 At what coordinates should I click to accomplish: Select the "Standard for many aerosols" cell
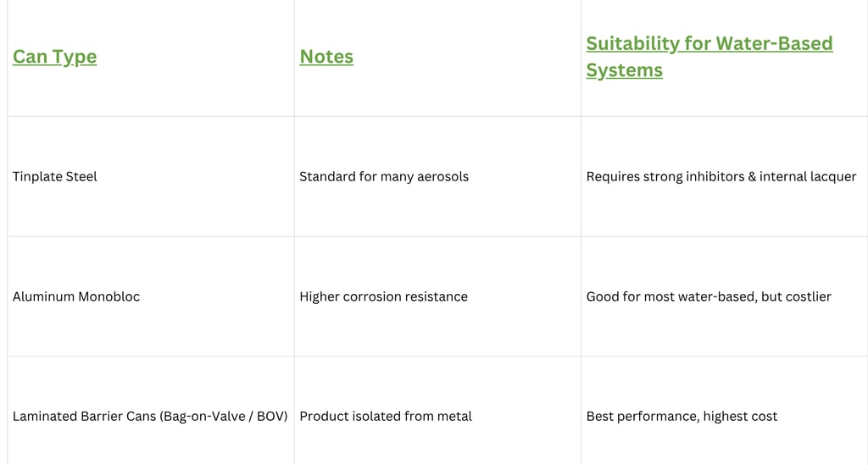click(x=384, y=176)
